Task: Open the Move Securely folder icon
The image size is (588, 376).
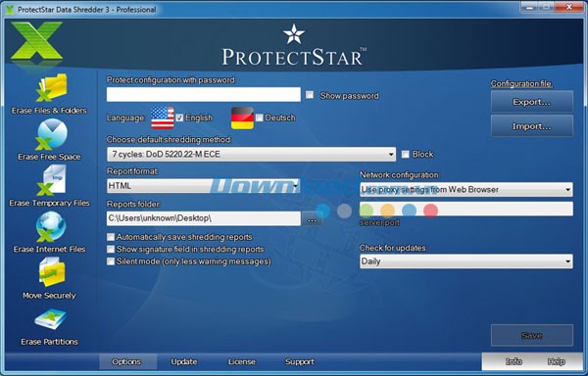Action: (52, 272)
